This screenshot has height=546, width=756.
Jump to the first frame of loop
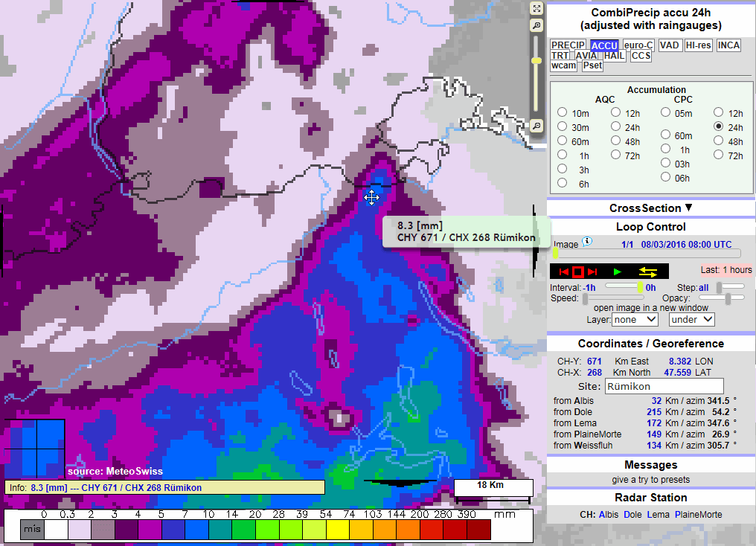[563, 272]
